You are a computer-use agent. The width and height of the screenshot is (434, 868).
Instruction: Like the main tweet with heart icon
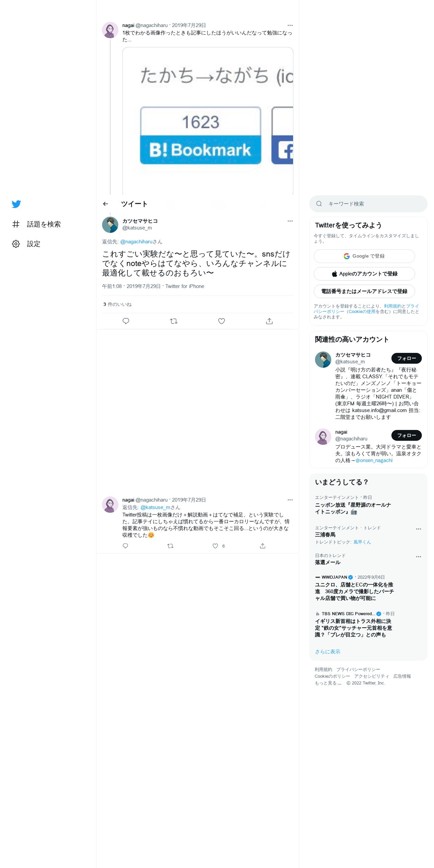coord(221,321)
